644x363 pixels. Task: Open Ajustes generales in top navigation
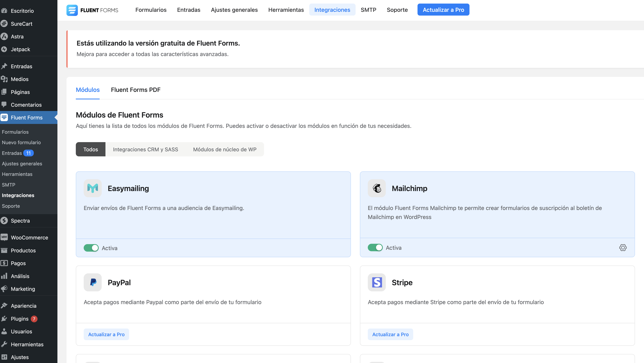234,10
